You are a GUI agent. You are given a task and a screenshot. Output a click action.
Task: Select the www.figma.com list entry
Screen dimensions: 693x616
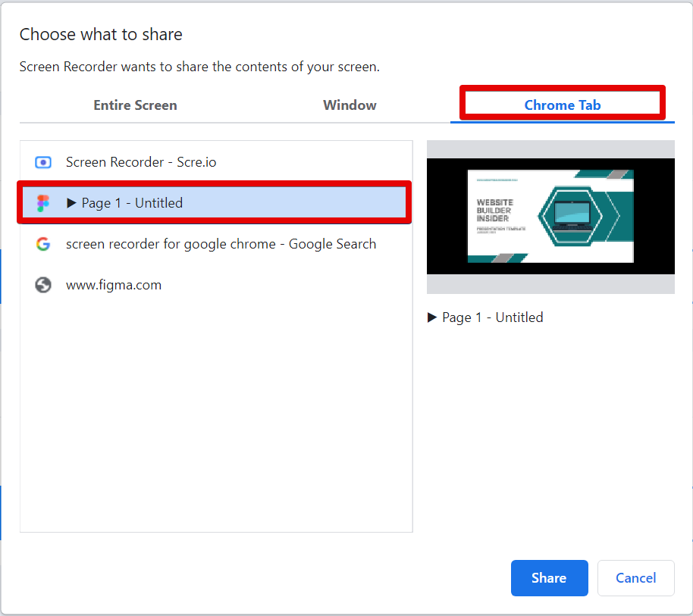pos(114,285)
